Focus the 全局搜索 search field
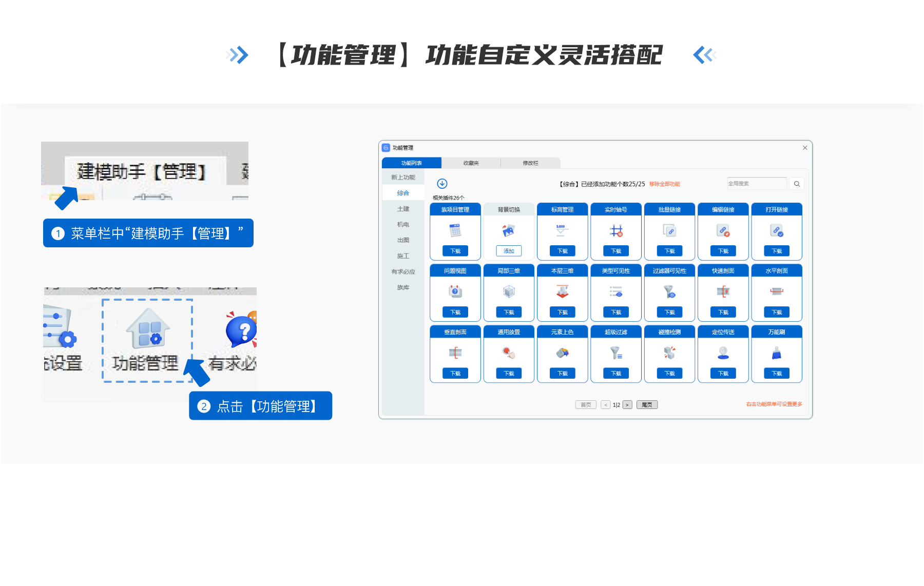This screenshot has height=586, width=924. (x=756, y=184)
